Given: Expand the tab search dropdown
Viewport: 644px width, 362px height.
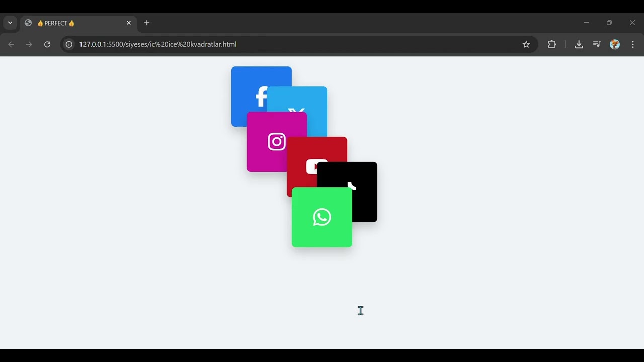Looking at the screenshot, I should (x=10, y=23).
